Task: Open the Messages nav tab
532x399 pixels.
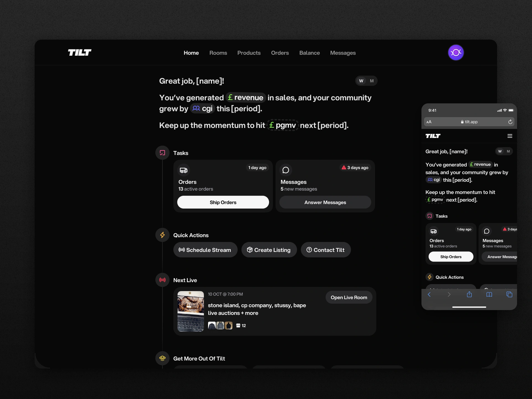Action: 343,53
